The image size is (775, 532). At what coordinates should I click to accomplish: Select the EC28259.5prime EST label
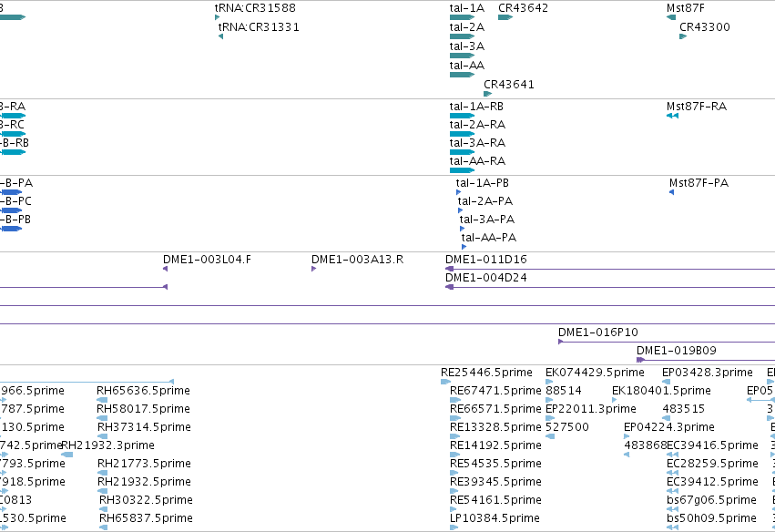[712, 464]
